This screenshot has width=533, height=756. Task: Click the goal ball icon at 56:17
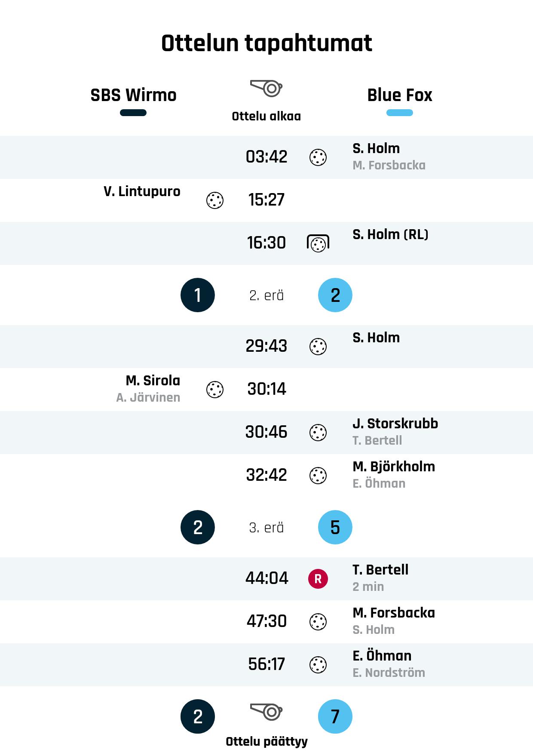pos(318,665)
